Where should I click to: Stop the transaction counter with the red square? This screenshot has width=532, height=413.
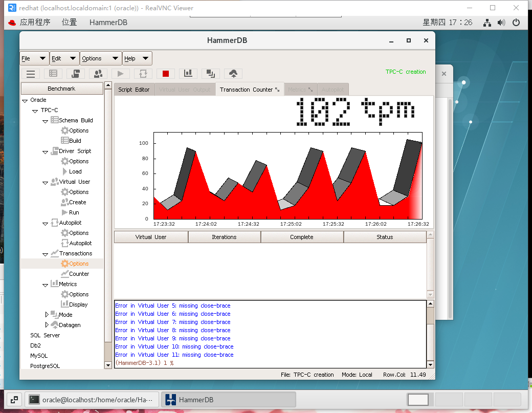[x=166, y=74]
